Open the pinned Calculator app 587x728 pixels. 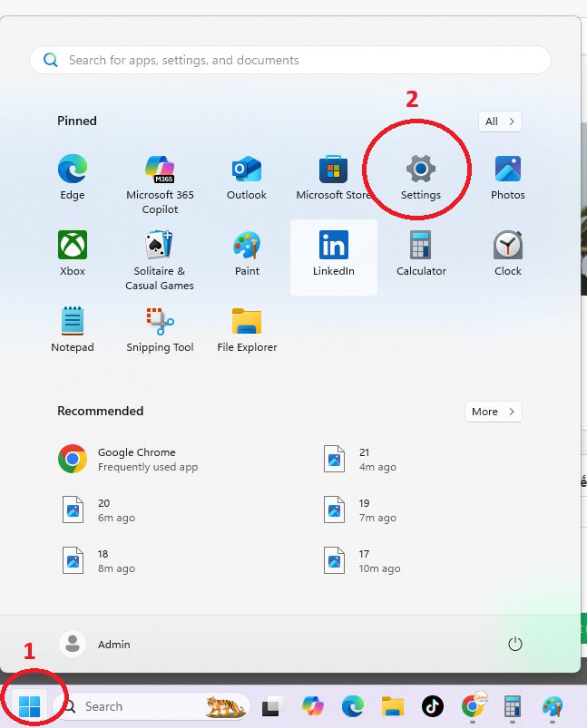[x=421, y=254]
